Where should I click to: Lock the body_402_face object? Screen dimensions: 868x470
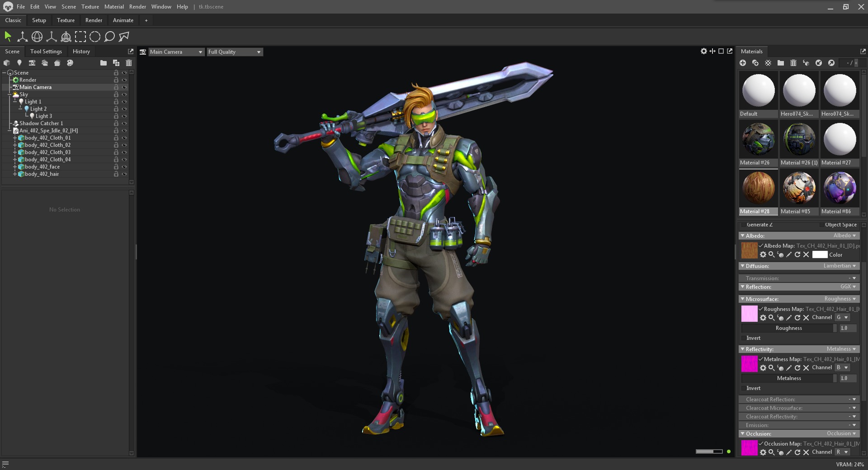coord(116,167)
